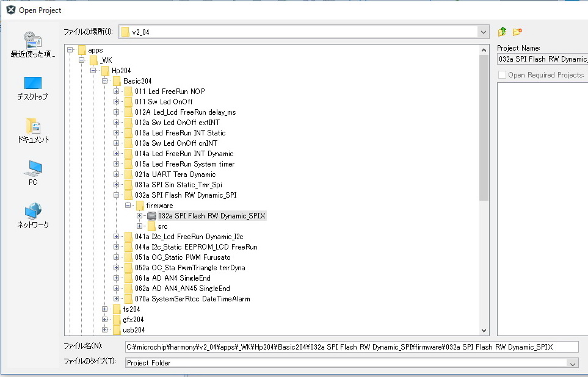Expand the usb204 folder node
The height and width of the screenshot is (377, 588).
click(105, 330)
